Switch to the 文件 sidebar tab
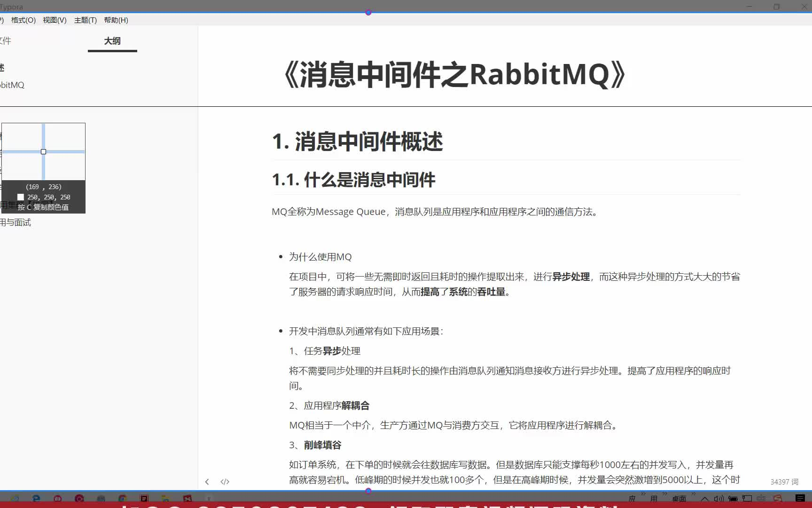Image resolution: width=812 pixels, height=508 pixels. [6, 41]
